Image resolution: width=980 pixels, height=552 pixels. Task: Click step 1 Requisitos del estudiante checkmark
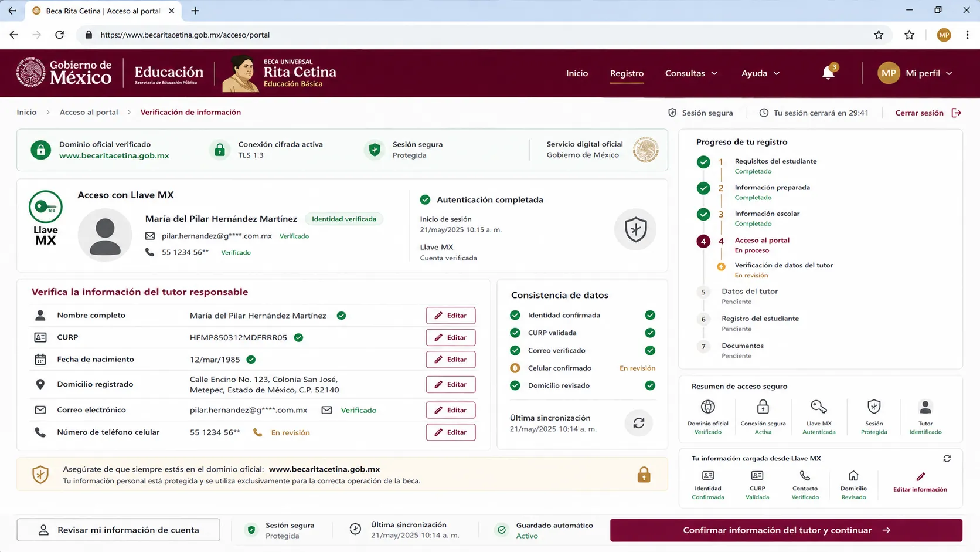pos(703,162)
